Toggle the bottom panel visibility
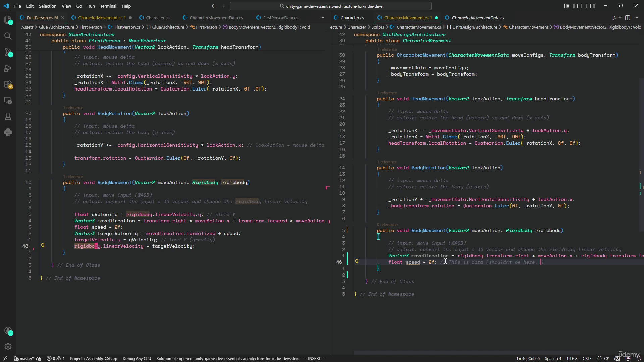 point(584,6)
